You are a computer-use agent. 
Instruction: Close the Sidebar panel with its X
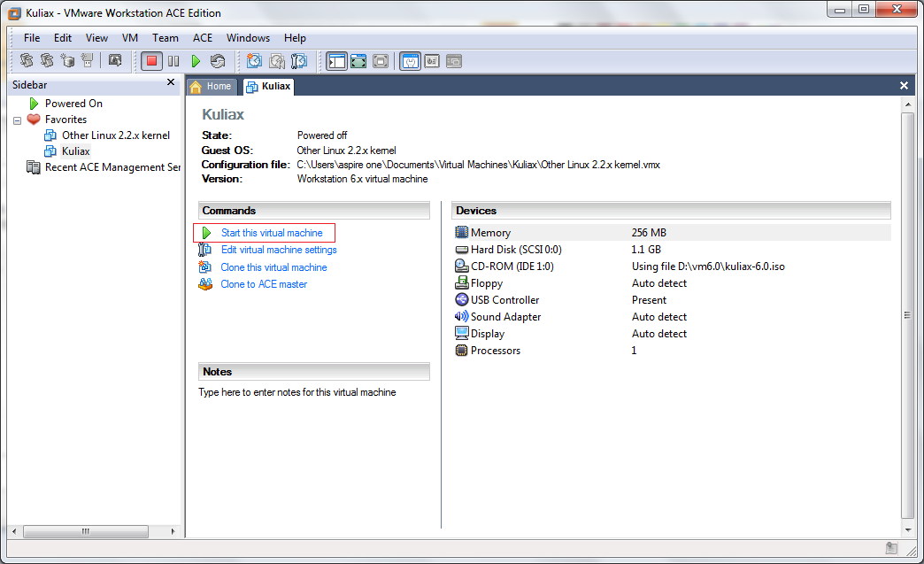(x=171, y=82)
